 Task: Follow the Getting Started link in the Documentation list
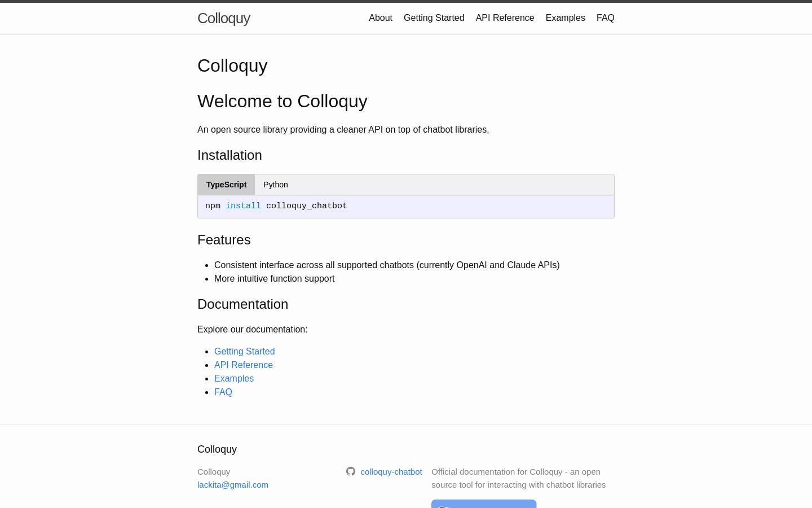click(245, 351)
